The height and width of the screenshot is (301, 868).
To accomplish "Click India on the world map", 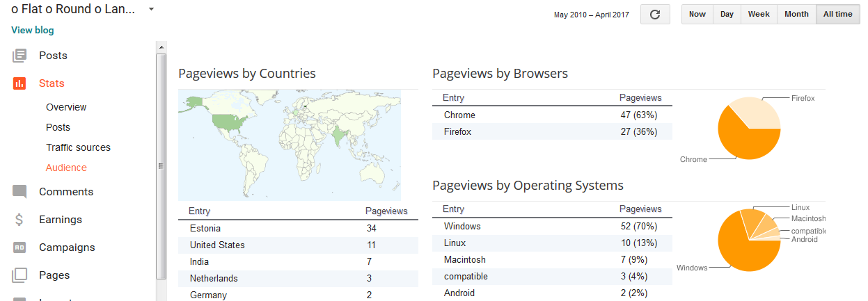I will pos(339,134).
